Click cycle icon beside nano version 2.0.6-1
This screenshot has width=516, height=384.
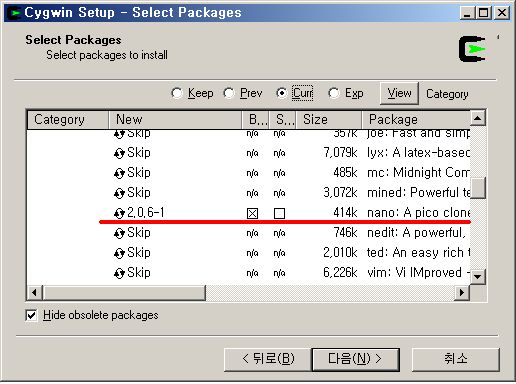[x=119, y=213]
